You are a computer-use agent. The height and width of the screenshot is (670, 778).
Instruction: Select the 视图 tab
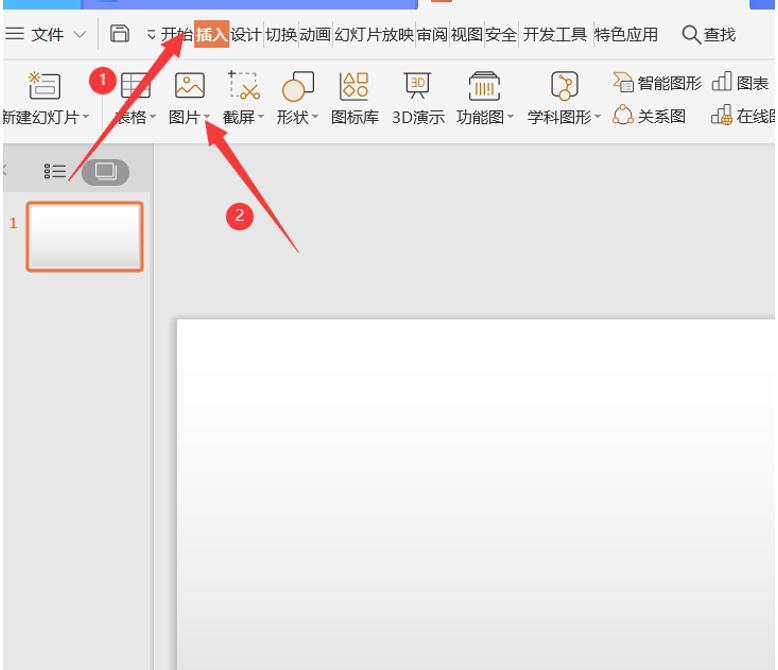466,35
